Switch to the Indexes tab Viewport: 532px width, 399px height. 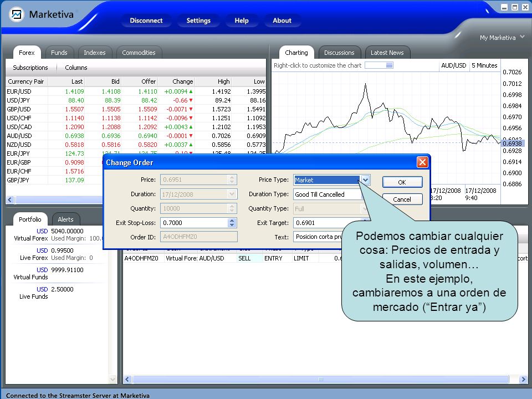(x=95, y=53)
